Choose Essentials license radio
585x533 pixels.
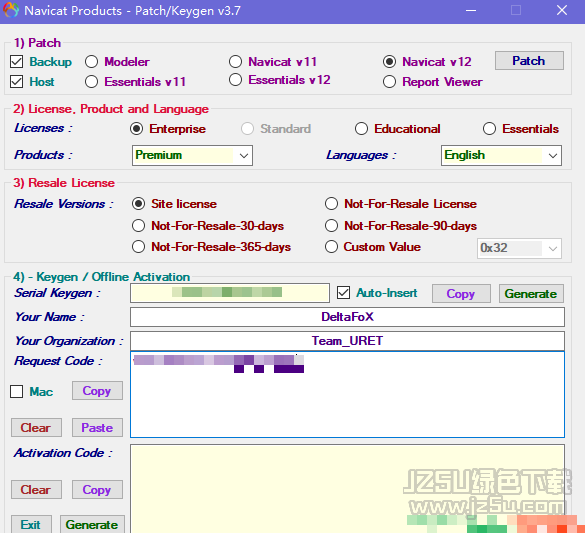click(x=489, y=129)
